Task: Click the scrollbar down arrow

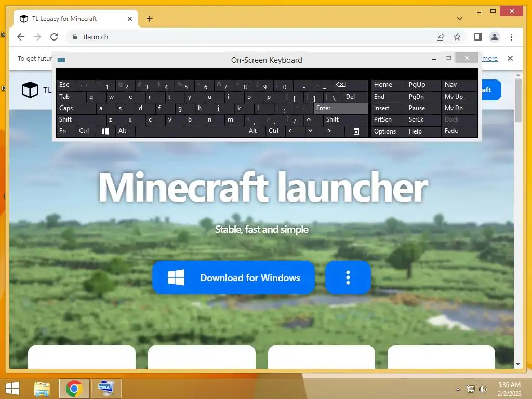Action: (518, 364)
